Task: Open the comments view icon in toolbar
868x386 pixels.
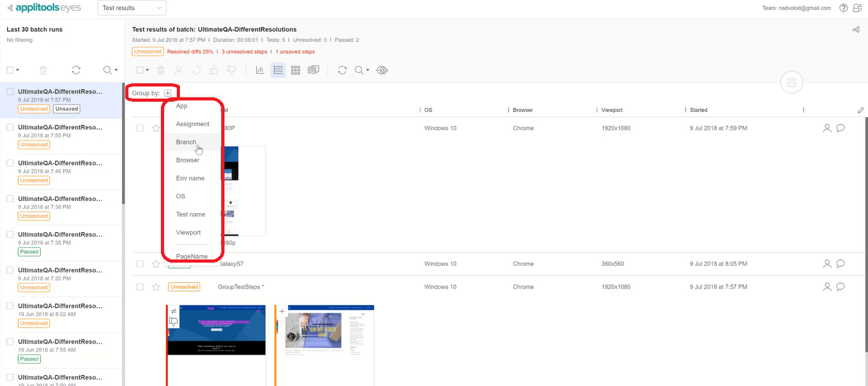Action: (x=313, y=70)
